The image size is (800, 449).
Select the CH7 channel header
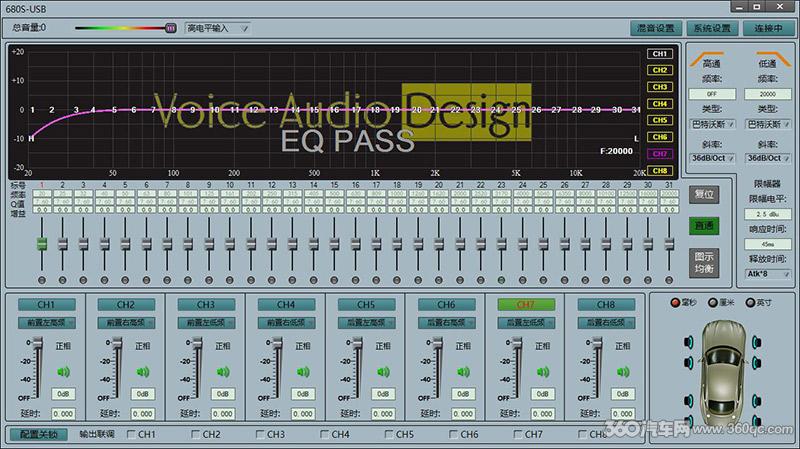click(526, 305)
